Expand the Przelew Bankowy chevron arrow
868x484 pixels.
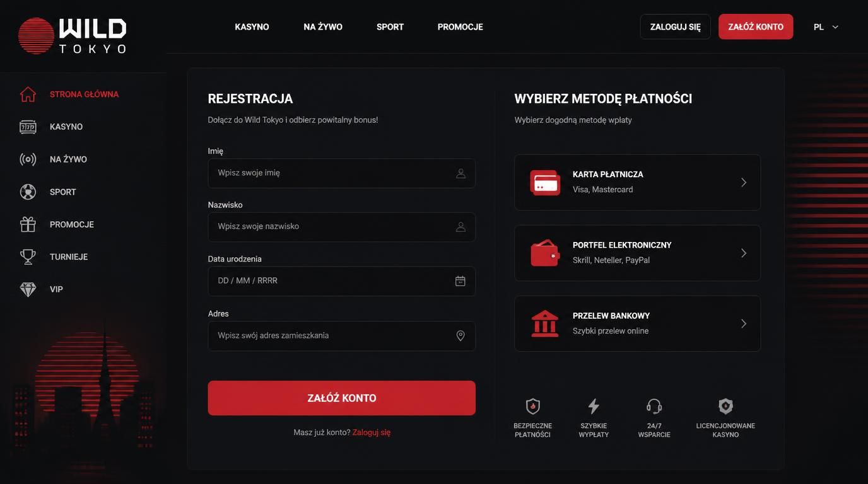pyautogui.click(x=744, y=323)
